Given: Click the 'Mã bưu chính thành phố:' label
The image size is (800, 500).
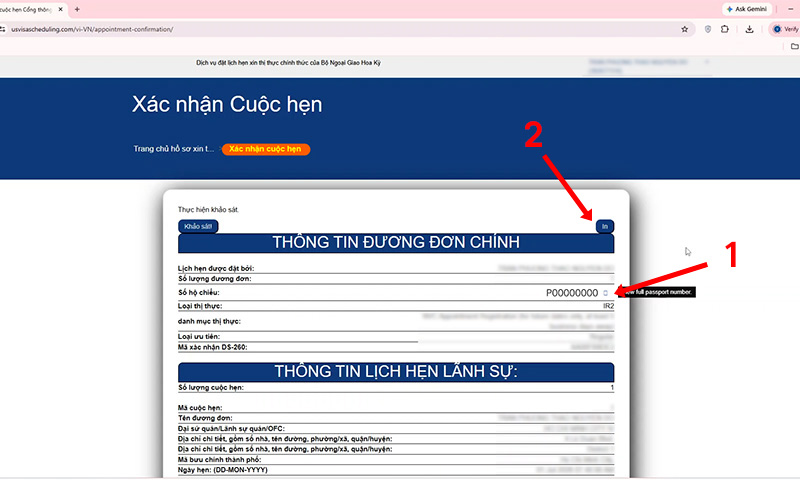Looking at the screenshot, I should coord(219,460).
